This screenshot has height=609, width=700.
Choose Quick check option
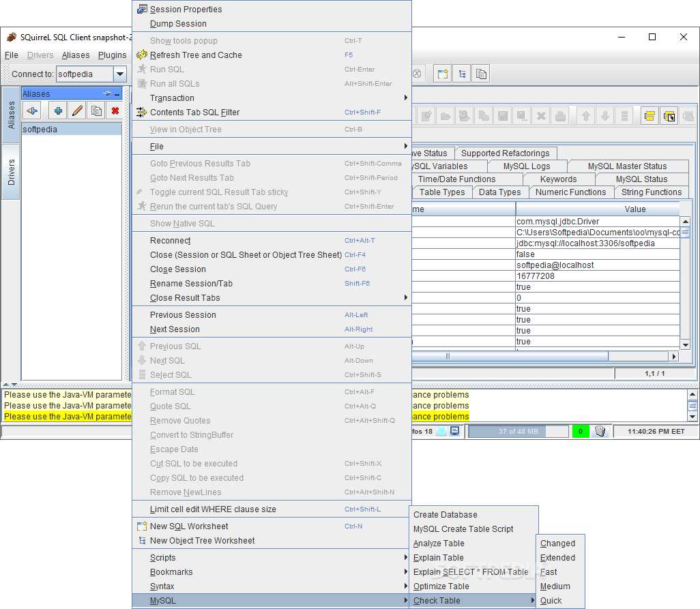pyautogui.click(x=560, y=601)
